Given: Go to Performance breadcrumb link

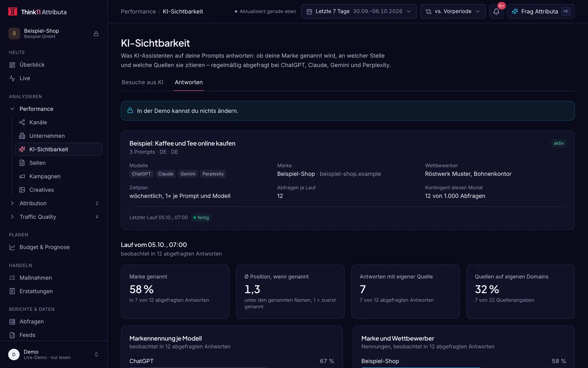Looking at the screenshot, I should 138,11.
